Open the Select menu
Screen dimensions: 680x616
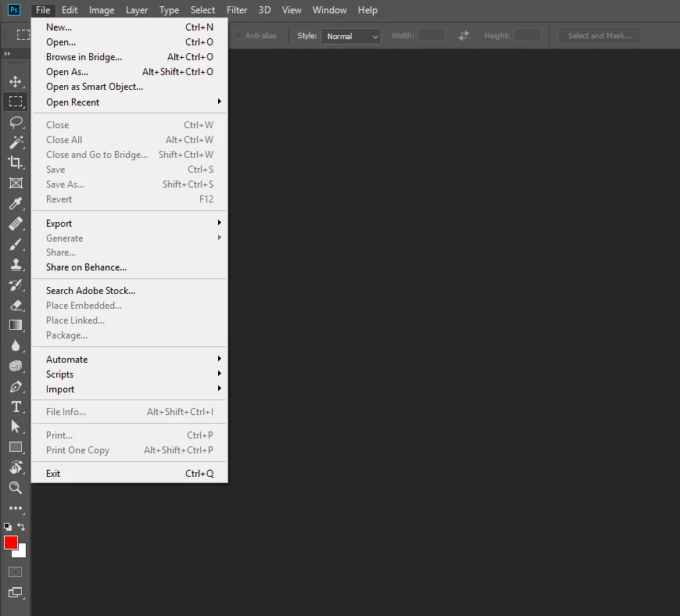tap(202, 10)
